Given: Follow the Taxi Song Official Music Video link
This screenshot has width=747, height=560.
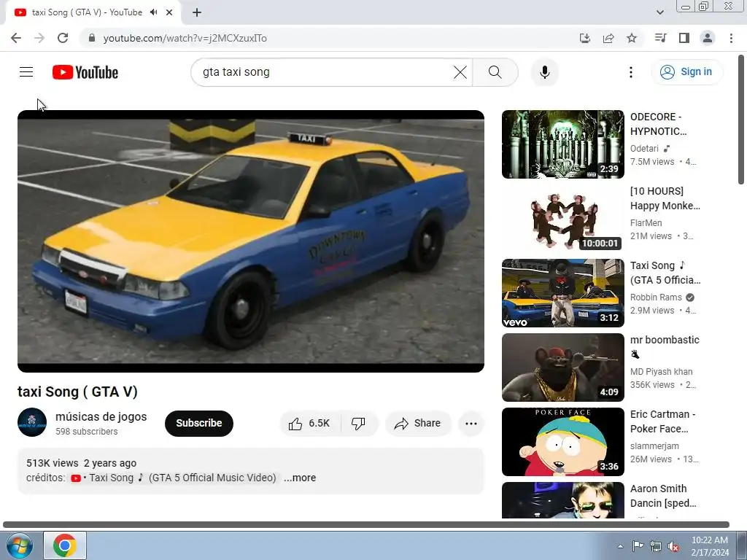Looking at the screenshot, I should click(174, 478).
